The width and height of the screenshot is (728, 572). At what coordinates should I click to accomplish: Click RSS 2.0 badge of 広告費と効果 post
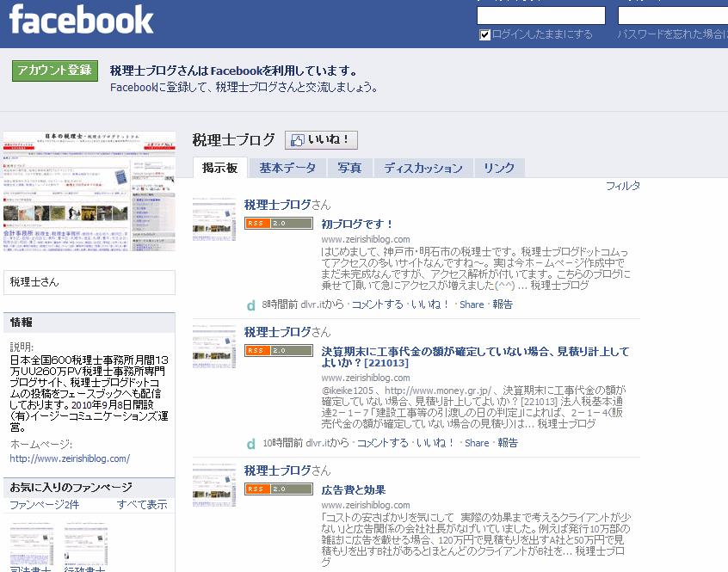point(279,489)
